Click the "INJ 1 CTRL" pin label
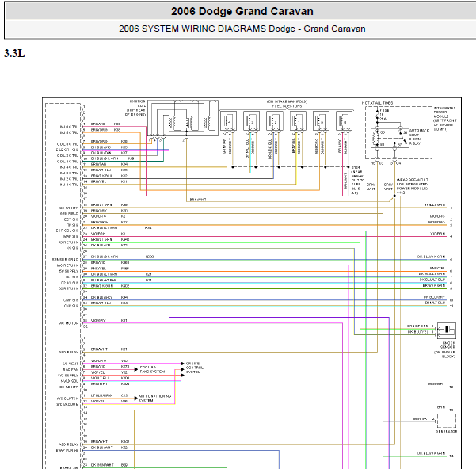Viewport: 476px width, 469px height. tap(69, 185)
